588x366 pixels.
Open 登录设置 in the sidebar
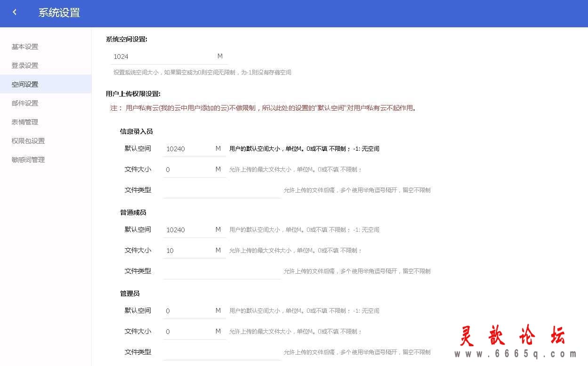tap(46, 65)
